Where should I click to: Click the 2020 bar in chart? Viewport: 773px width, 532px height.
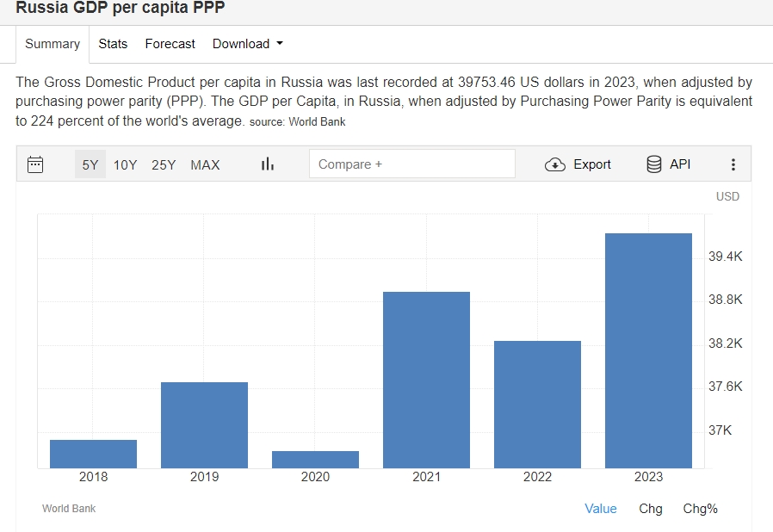coord(315,460)
